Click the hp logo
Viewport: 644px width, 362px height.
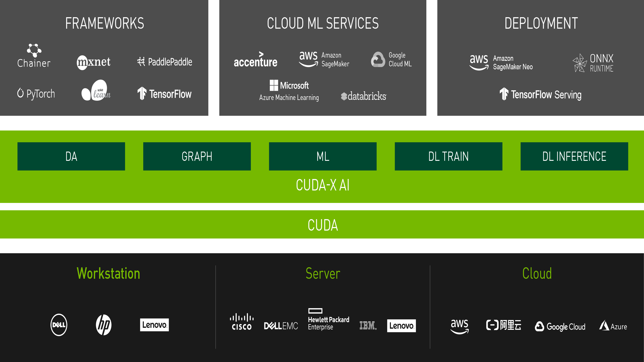104,325
